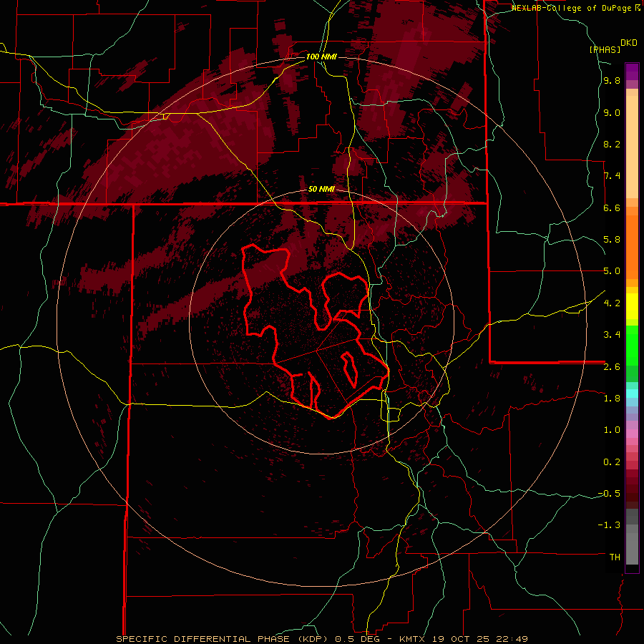
Task: Click the -0.5 value on color scale
Action: [609, 494]
